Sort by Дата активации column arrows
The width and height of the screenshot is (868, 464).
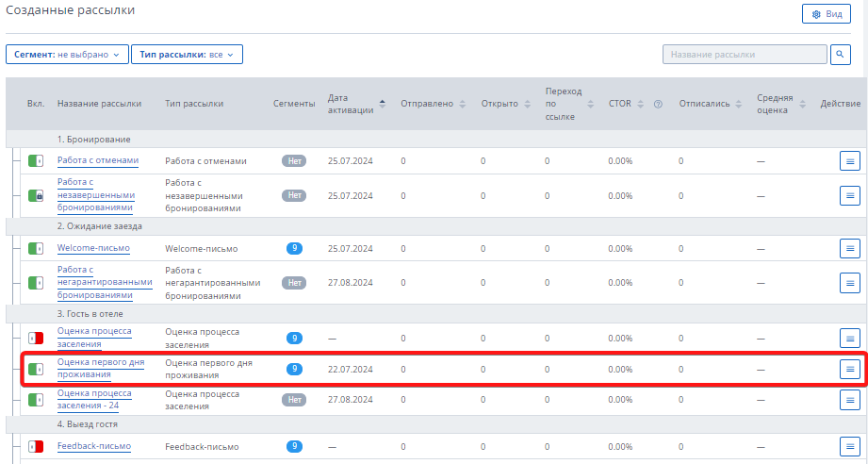click(x=382, y=103)
